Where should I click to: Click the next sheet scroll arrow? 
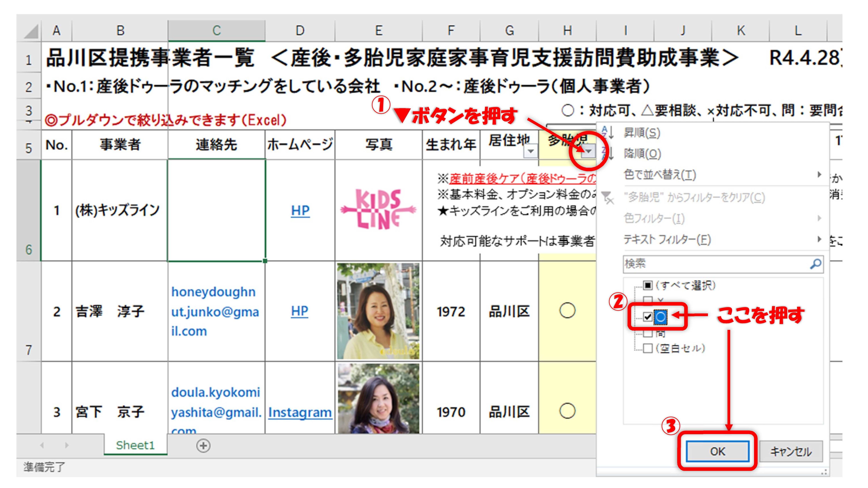(67, 445)
